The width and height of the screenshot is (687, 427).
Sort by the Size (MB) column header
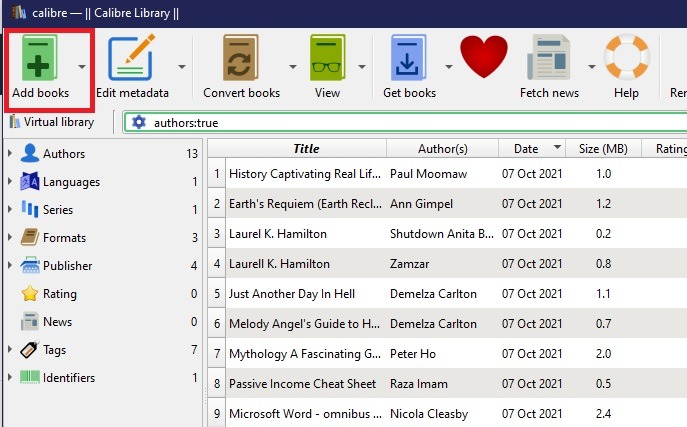pyautogui.click(x=603, y=148)
